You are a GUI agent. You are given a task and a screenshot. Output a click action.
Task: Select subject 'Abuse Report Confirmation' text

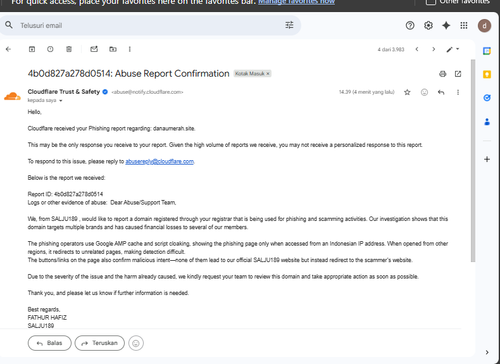click(172, 74)
